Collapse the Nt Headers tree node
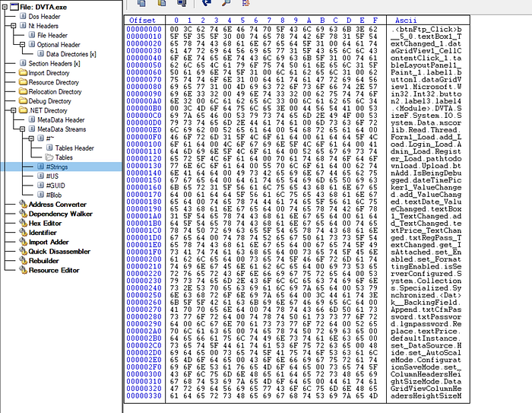The width and height of the screenshot is (532, 413). pos(14,26)
